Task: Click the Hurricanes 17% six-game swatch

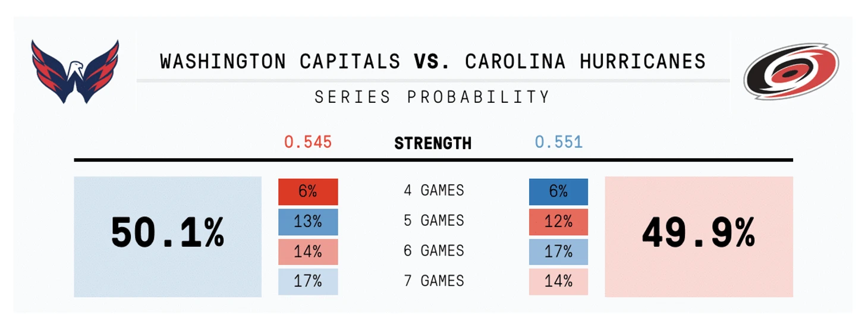Action: (558, 251)
